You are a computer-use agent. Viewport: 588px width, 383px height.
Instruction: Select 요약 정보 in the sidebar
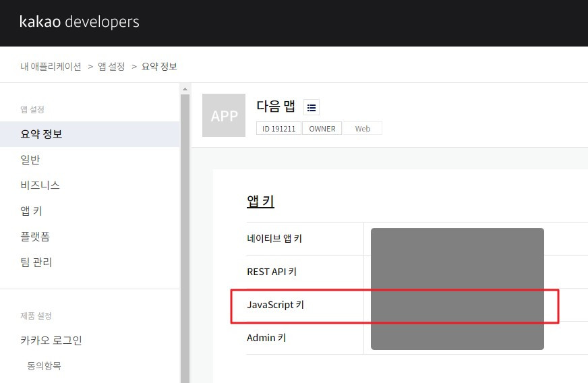tap(90, 134)
